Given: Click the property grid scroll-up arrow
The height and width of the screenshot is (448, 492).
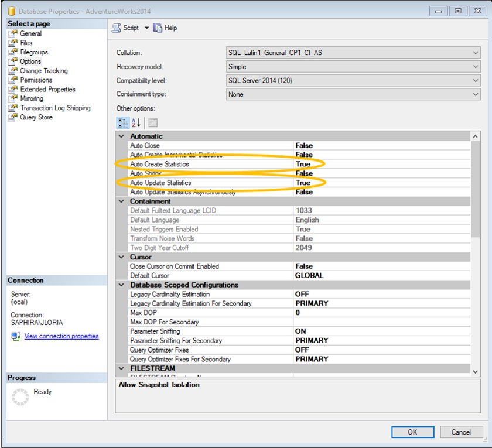Looking at the screenshot, I should [476, 136].
